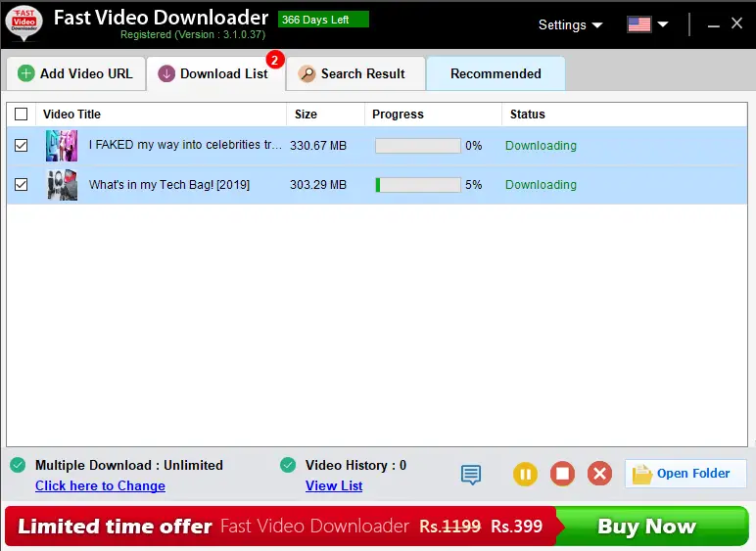Click the Tech Bag video thumbnail

pyautogui.click(x=62, y=185)
